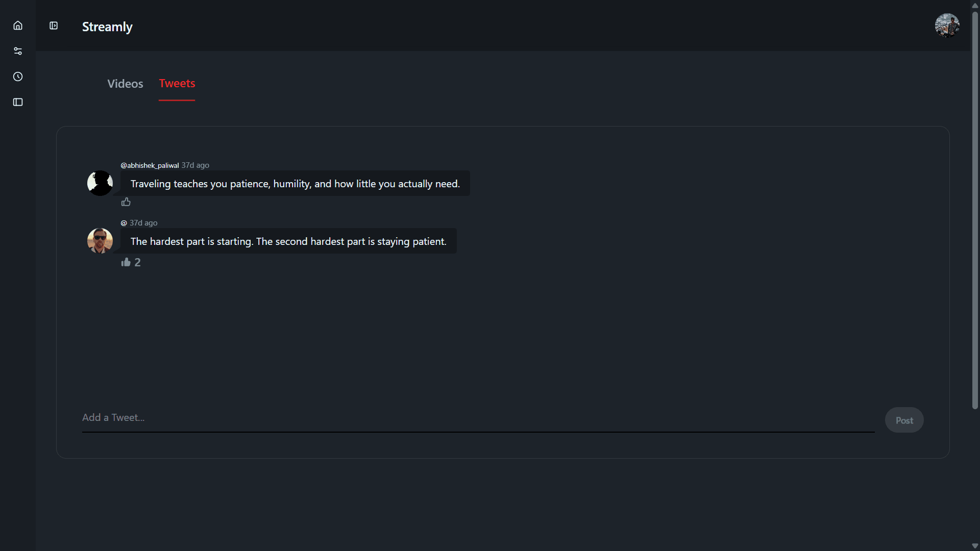This screenshot has width=980, height=551.
Task: Navigate home using the house icon
Action: click(18, 25)
